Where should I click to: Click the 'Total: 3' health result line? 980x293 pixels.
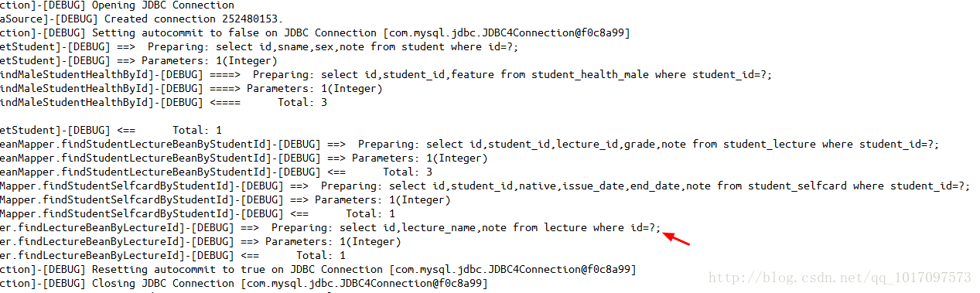[163, 102]
